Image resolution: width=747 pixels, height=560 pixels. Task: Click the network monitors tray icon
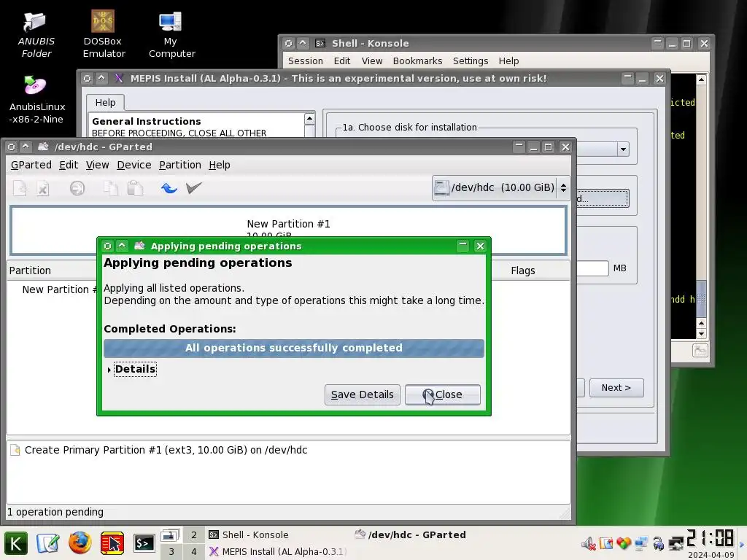click(x=641, y=543)
